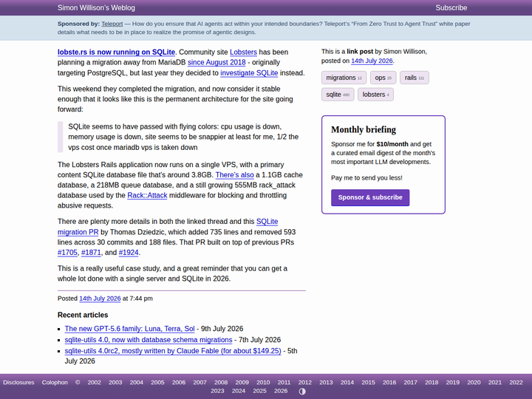Screen dimensions: 532x399
Task: Select the ops tag
Action: coord(383,78)
